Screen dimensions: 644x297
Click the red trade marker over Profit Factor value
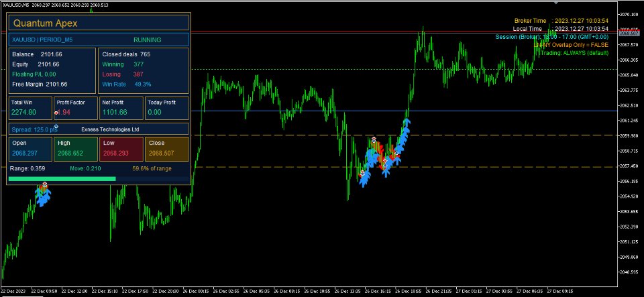(56, 113)
